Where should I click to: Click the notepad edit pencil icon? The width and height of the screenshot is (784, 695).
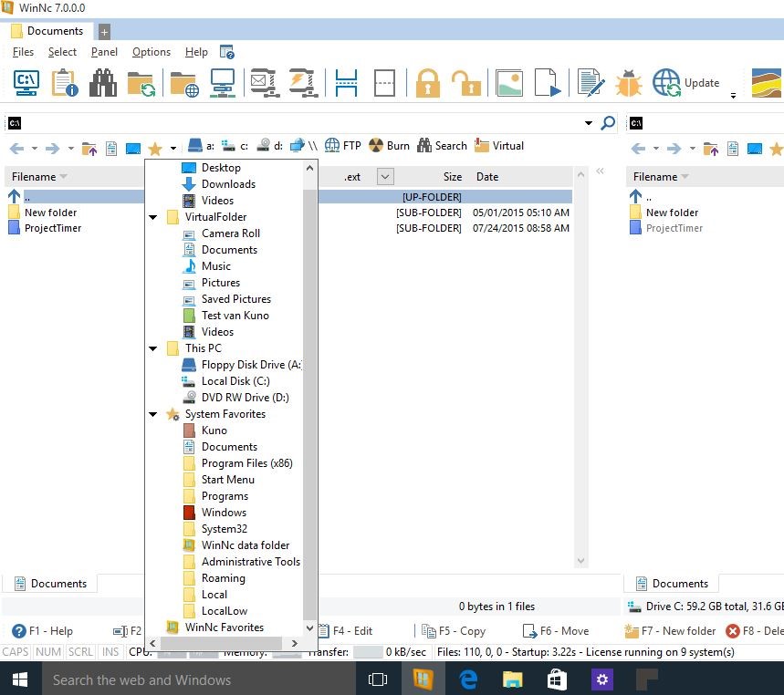click(x=591, y=83)
